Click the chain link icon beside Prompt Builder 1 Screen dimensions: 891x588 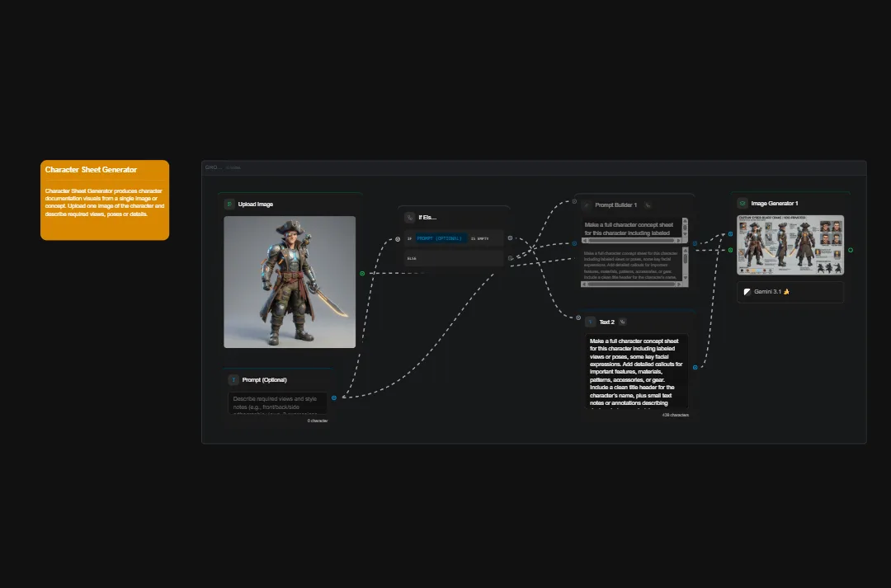[x=648, y=205]
